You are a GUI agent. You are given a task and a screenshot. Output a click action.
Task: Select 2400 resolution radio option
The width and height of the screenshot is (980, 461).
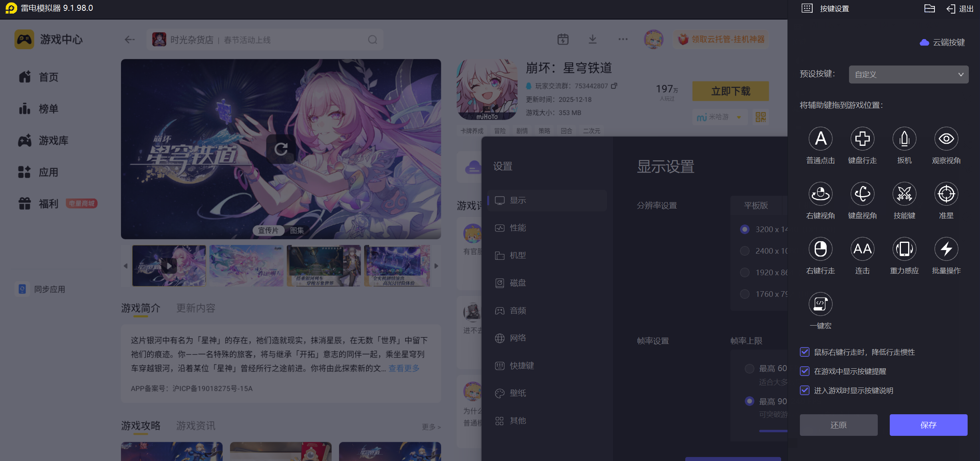744,251
